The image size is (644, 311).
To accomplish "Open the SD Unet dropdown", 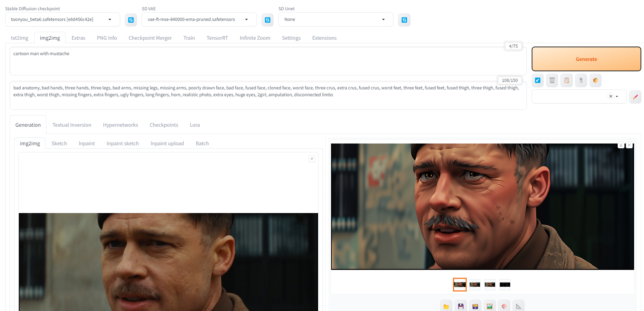I will pyautogui.click(x=383, y=20).
